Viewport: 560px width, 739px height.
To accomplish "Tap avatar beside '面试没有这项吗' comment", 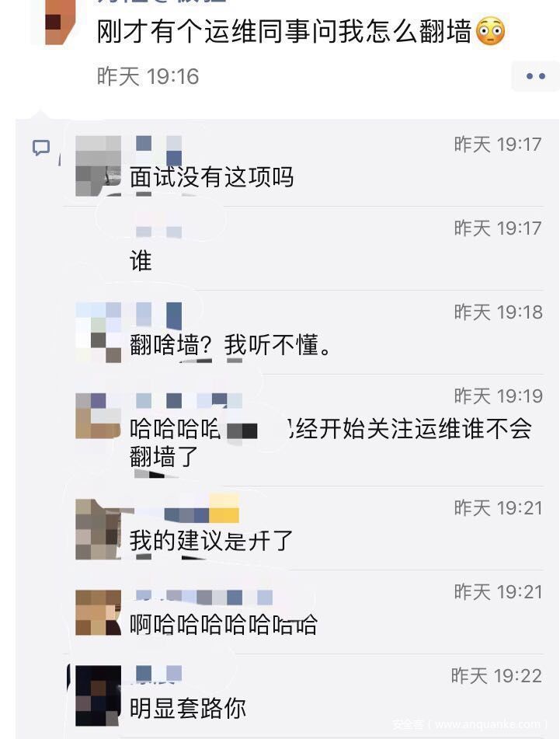I will (98, 166).
